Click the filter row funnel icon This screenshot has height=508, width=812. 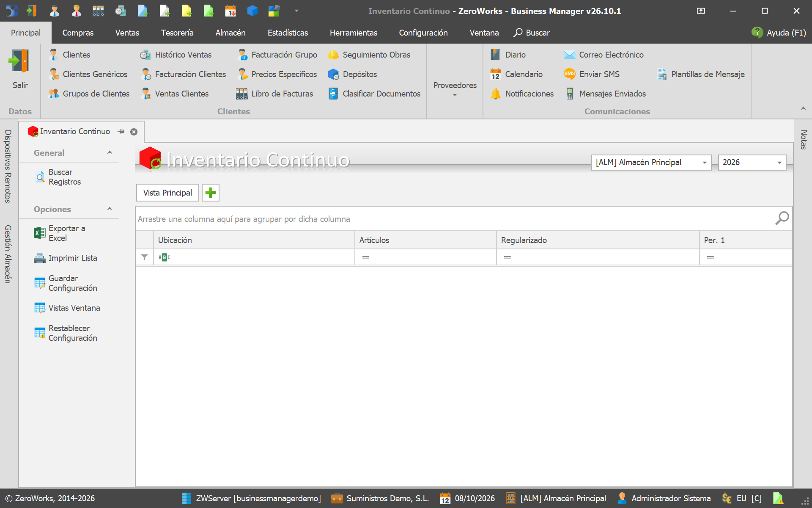point(145,257)
